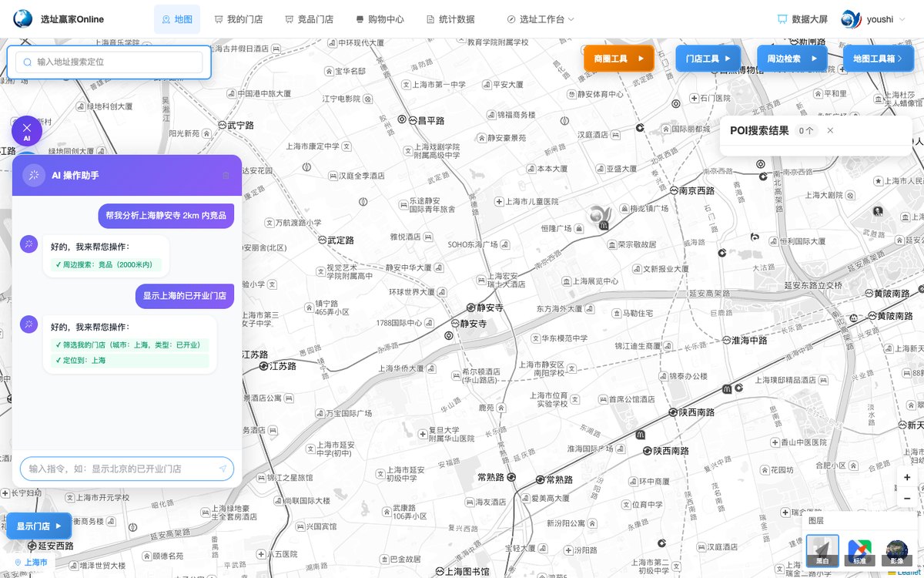Click the 图层 label in layer panel
Viewport: 924px width, 578px height.
tap(815, 521)
